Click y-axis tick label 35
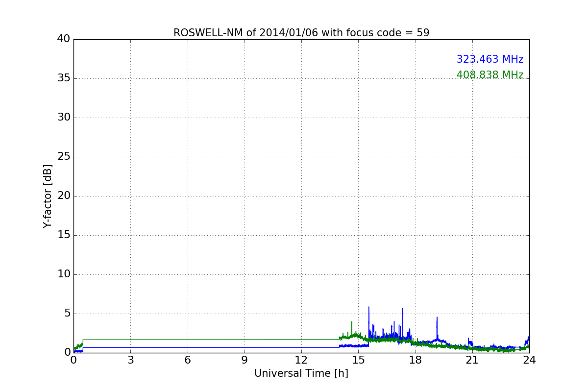The height and width of the screenshot is (392, 588). pos(64,78)
